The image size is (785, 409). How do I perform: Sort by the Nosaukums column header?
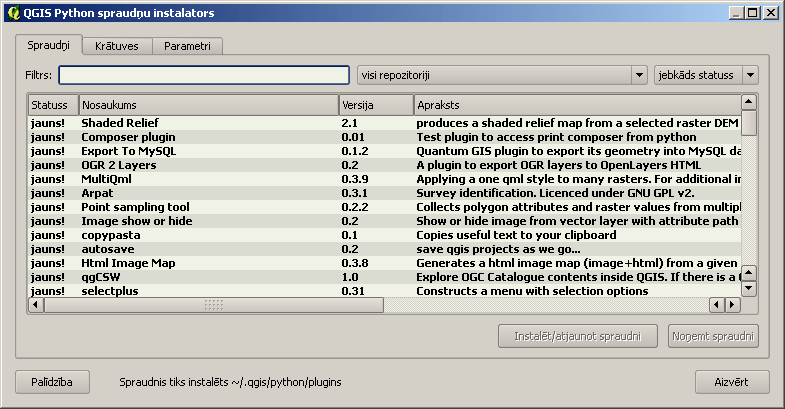coord(208,105)
